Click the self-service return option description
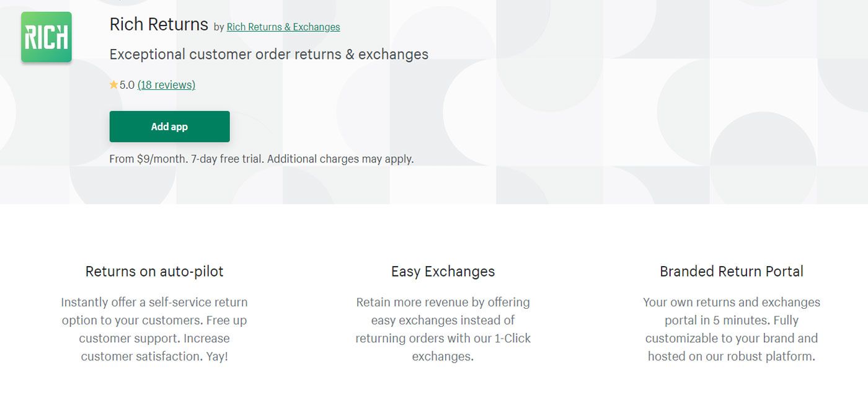This screenshot has width=868, height=400. [154, 329]
